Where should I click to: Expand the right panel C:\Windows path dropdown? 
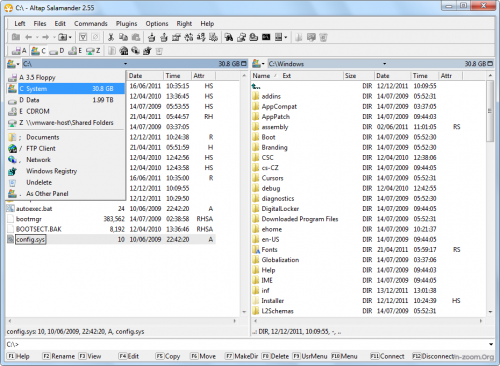[384, 63]
